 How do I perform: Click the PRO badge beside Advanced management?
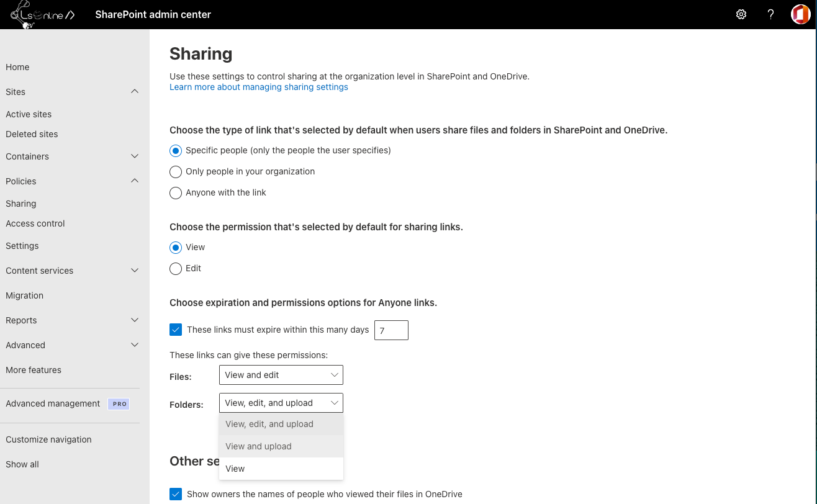(119, 403)
